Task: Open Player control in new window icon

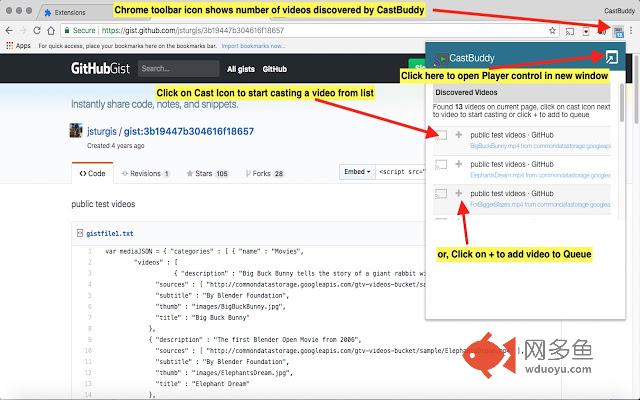Action: (611, 58)
